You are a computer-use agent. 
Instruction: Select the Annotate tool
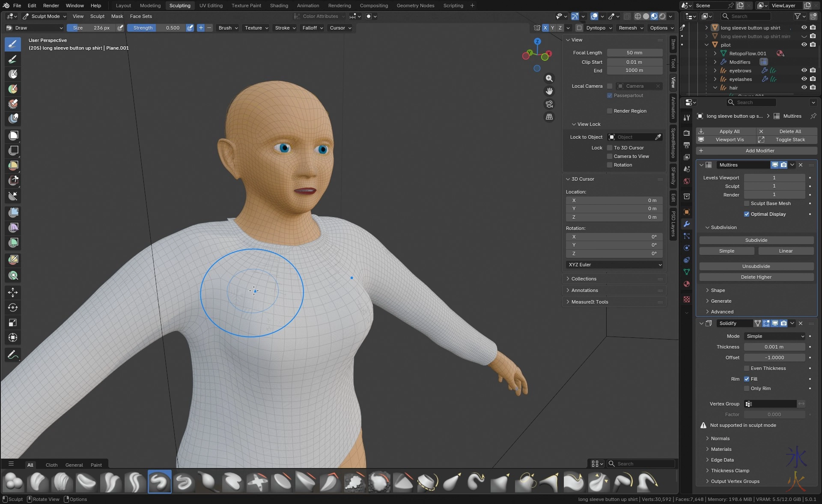(13, 355)
